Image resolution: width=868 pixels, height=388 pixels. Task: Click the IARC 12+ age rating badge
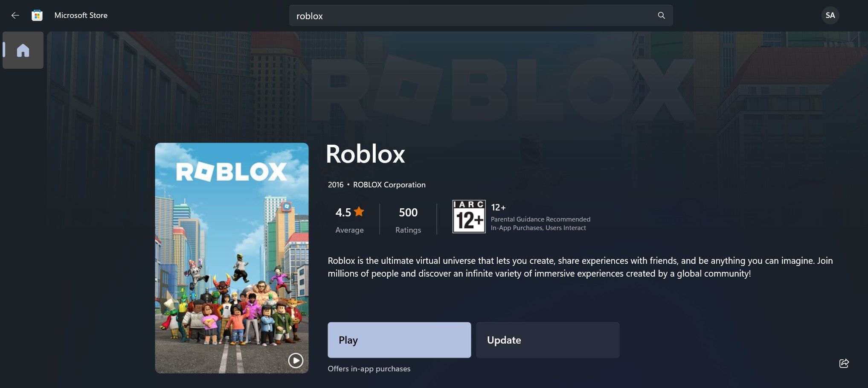pyautogui.click(x=468, y=217)
